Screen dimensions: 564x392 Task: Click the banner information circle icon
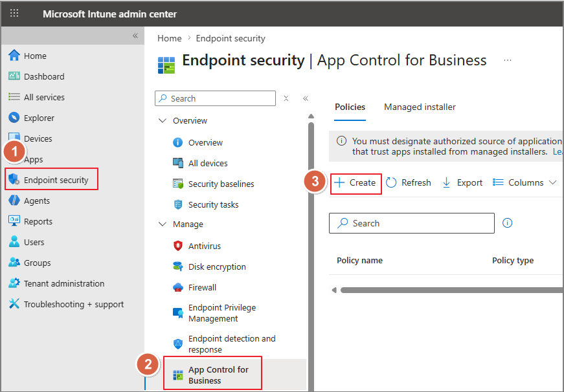pyautogui.click(x=341, y=141)
